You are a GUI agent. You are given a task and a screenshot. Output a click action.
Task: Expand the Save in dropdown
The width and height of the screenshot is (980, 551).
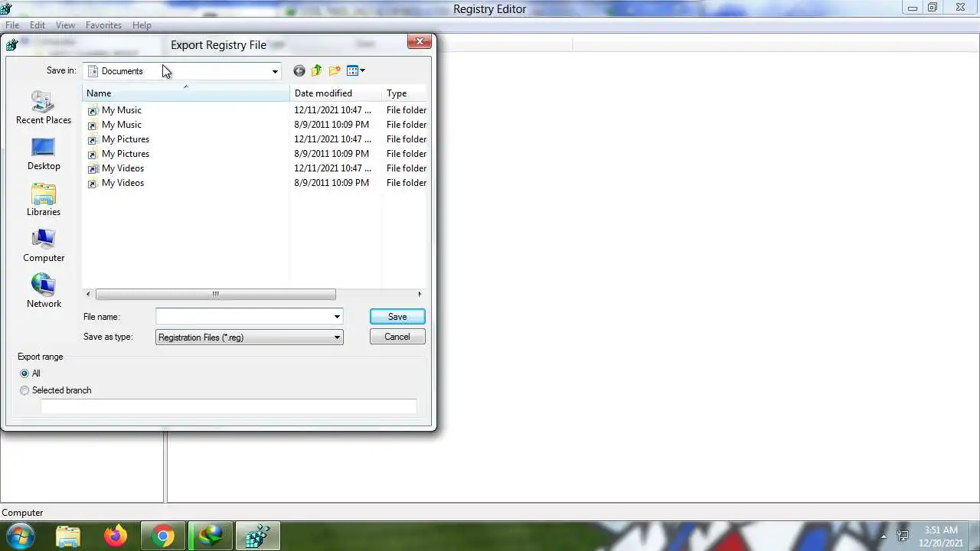pyautogui.click(x=275, y=71)
